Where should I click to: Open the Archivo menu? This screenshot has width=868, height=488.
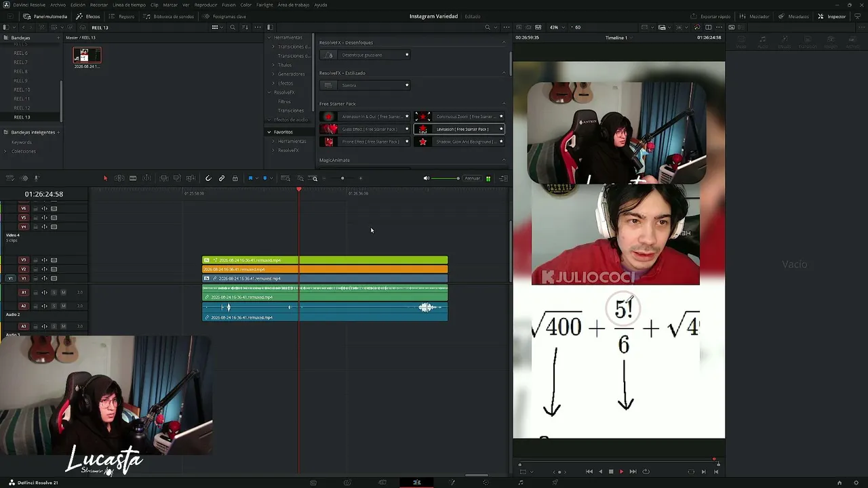tap(58, 5)
